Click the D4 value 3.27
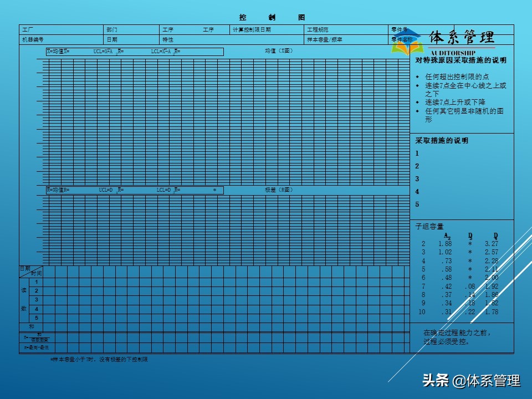The image size is (532, 399). [492, 244]
